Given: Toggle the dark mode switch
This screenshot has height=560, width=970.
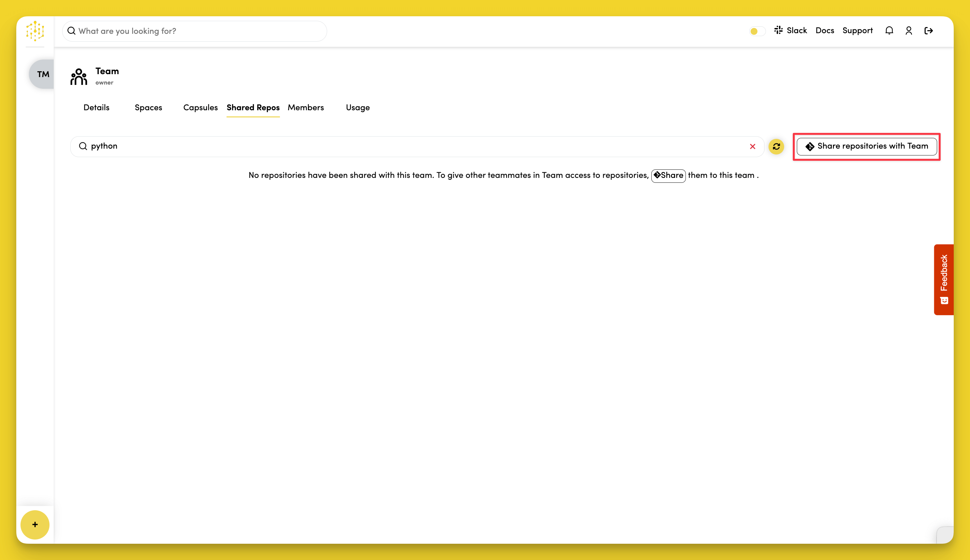Looking at the screenshot, I should pyautogui.click(x=757, y=31).
